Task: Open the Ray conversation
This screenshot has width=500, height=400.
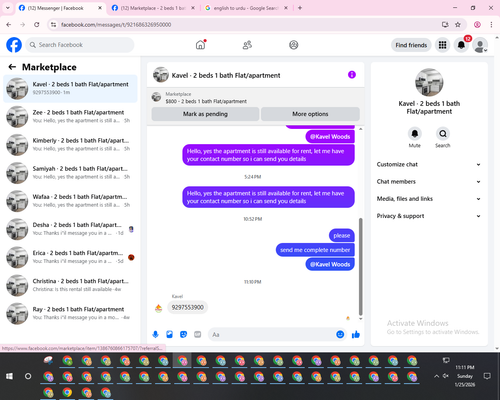Action: [70, 313]
